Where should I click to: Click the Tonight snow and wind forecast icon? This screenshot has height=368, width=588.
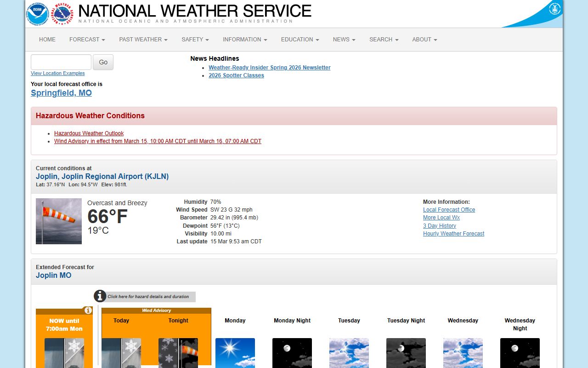(178, 353)
